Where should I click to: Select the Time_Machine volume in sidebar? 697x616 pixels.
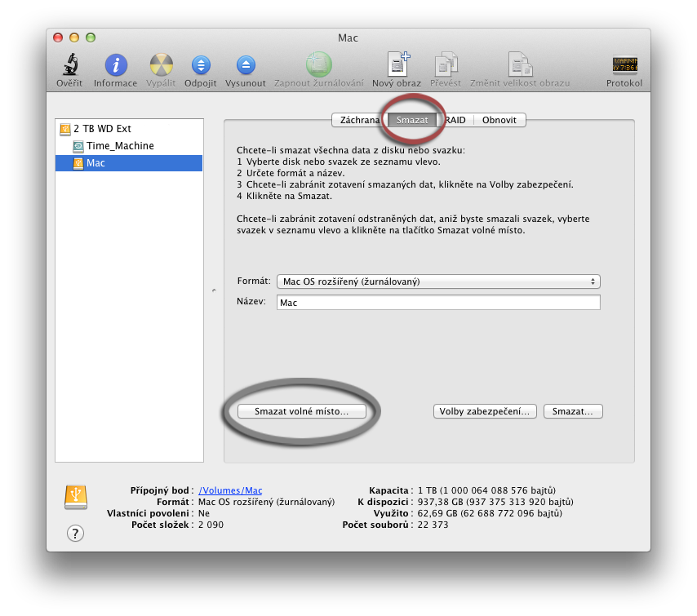pos(120,146)
